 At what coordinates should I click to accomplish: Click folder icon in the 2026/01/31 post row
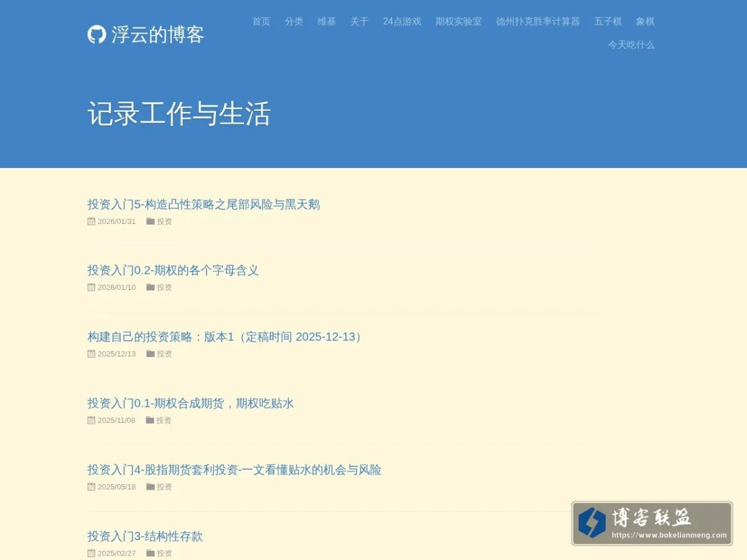click(150, 221)
